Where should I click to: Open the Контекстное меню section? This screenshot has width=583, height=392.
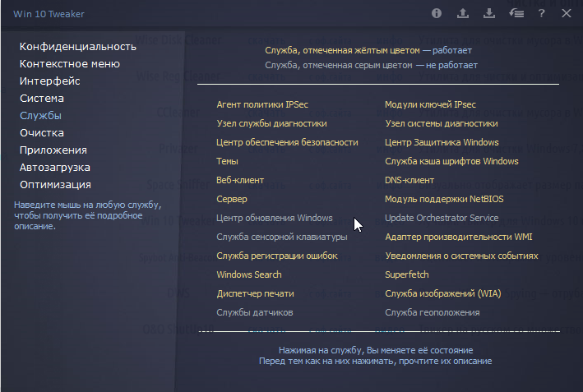pyautogui.click(x=70, y=64)
